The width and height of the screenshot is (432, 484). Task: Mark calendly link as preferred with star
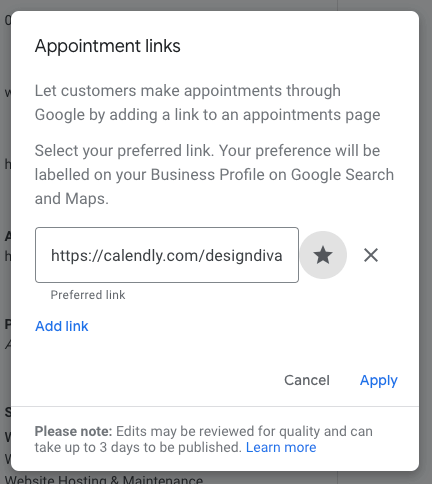pos(323,255)
